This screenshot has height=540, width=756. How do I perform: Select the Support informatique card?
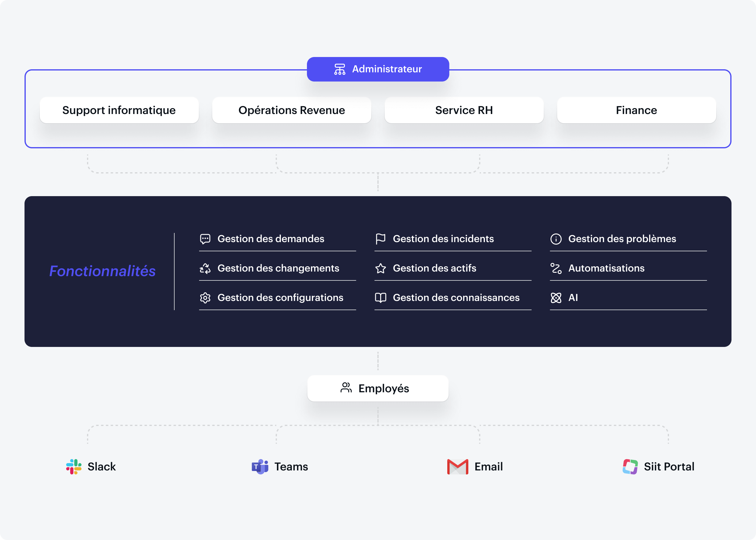119,110
